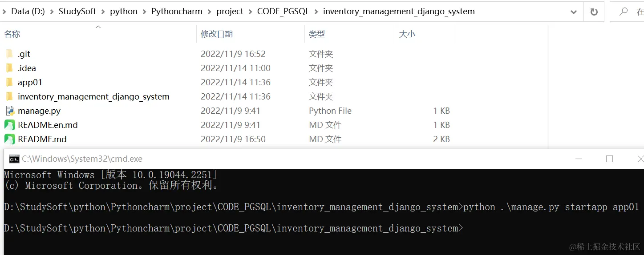Screen dimensions: 644x255
Task: Select the README.md file icon
Action: pos(10,139)
